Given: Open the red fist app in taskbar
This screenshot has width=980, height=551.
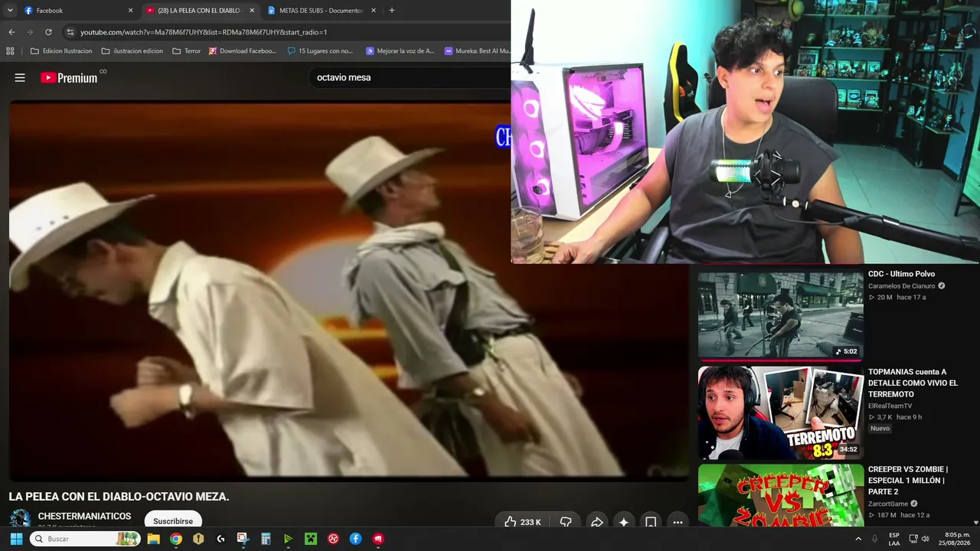Looking at the screenshot, I should [378, 539].
